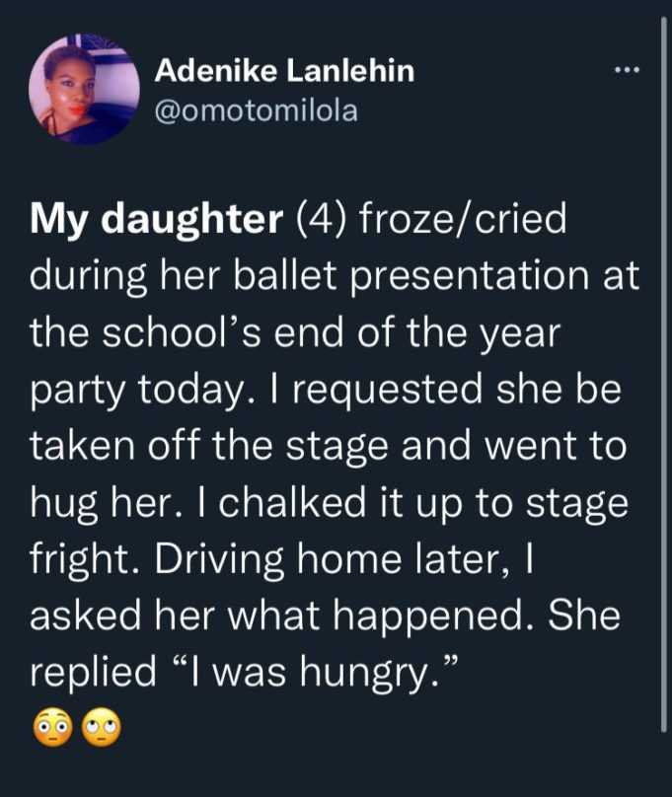Open the three-dot more options menu
This screenshot has height=797, width=672.
click(627, 70)
